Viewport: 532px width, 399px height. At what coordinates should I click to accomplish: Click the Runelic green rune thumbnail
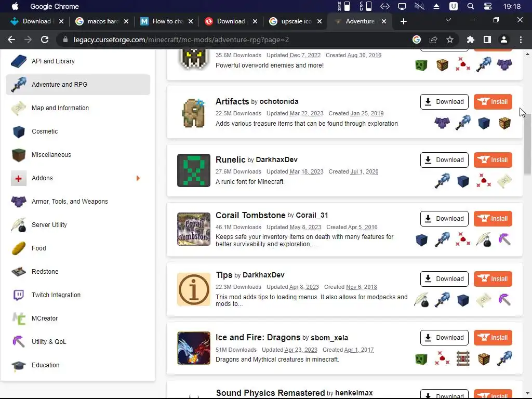click(x=194, y=170)
